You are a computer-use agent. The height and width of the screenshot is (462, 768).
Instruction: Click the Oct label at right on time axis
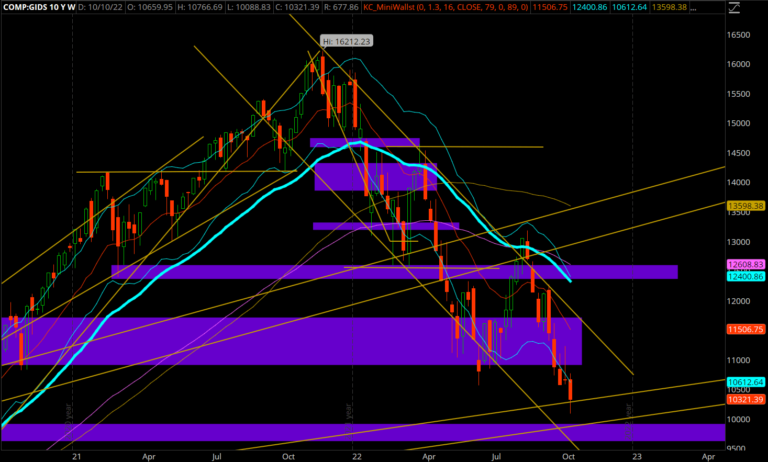point(568,456)
